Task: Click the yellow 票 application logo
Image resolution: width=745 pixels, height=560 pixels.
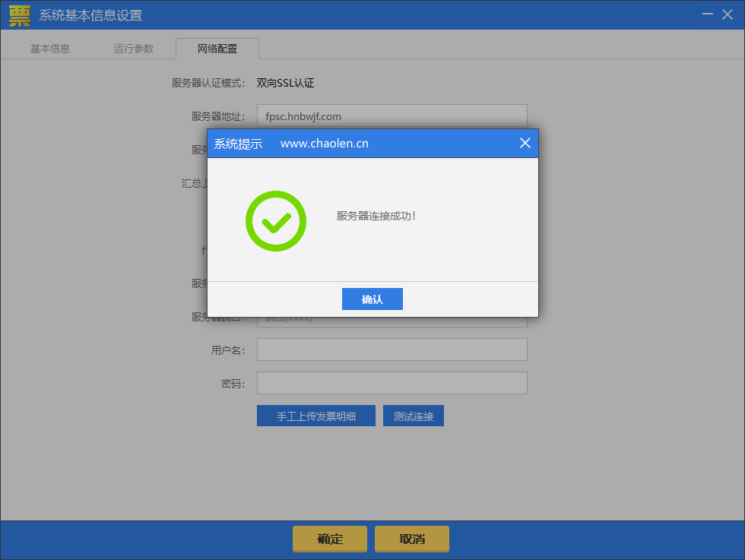Action: 20,15
